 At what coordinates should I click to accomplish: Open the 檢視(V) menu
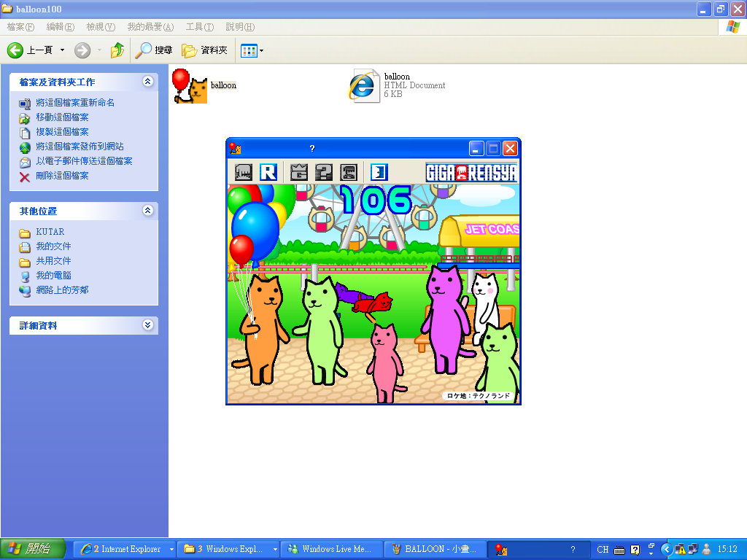coord(101,27)
